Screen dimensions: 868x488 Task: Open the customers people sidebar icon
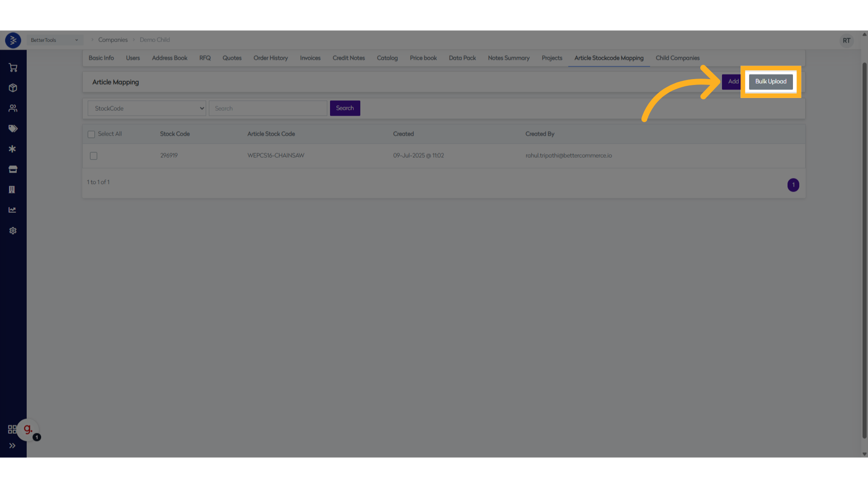tap(13, 108)
